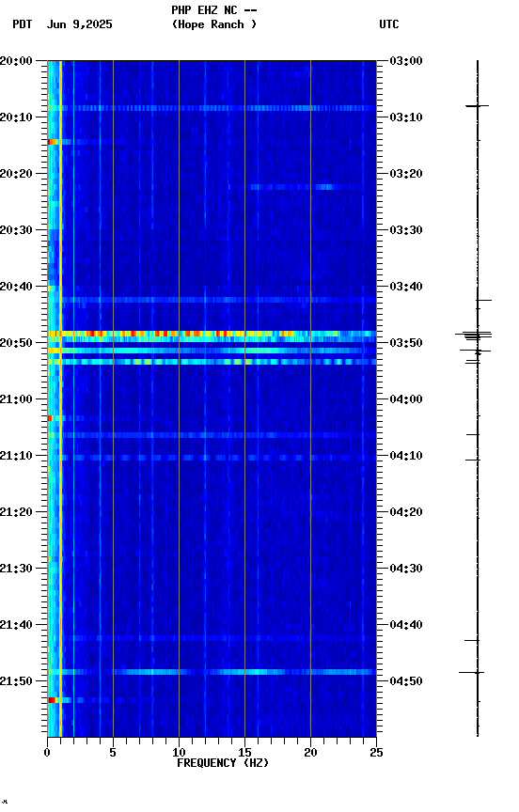Click the largest seismogram spike near 03:48 UTC

click(x=474, y=336)
